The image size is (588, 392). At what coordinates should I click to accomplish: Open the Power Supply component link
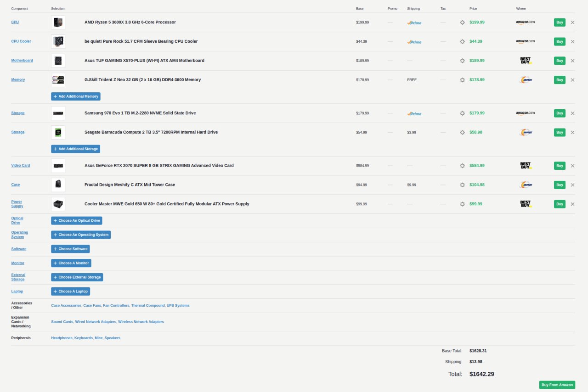pyautogui.click(x=17, y=204)
